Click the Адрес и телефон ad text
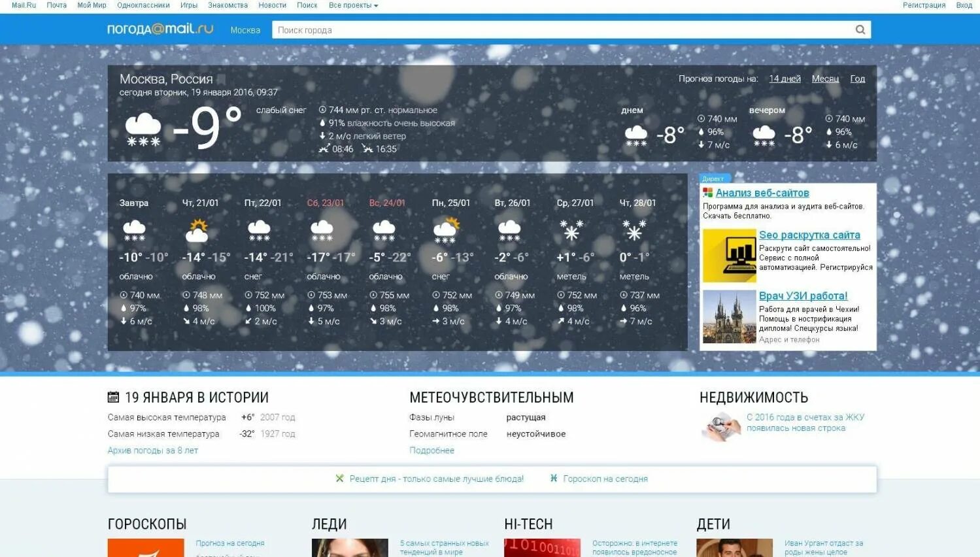 (789, 339)
